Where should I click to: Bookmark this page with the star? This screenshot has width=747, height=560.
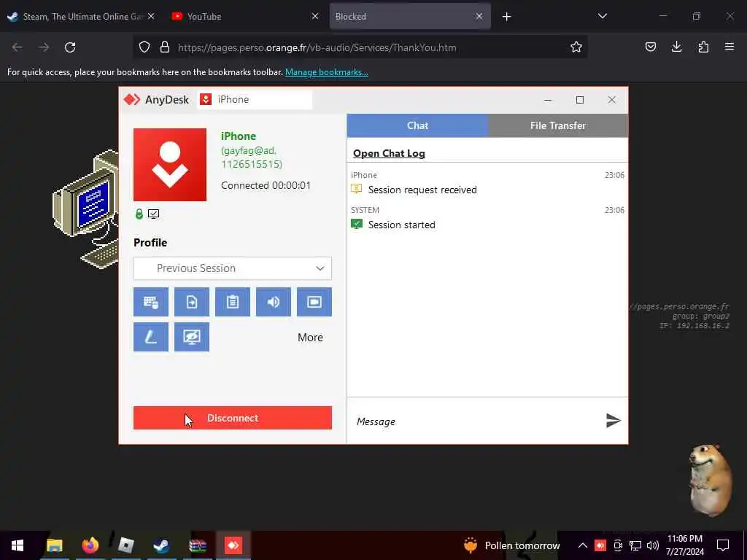(576, 47)
